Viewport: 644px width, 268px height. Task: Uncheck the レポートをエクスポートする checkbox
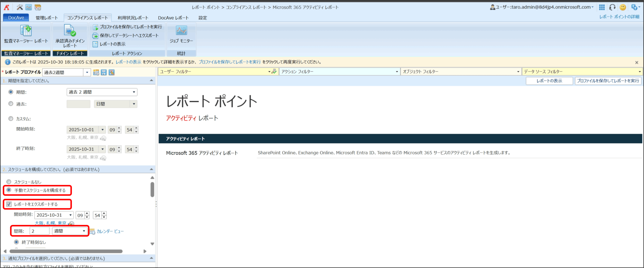[x=9, y=204]
